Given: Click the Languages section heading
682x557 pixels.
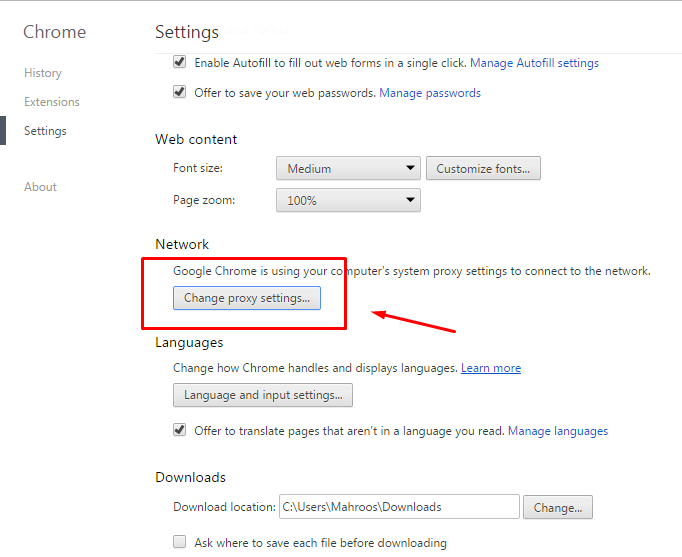Looking at the screenshot, I should click(189, 343).
